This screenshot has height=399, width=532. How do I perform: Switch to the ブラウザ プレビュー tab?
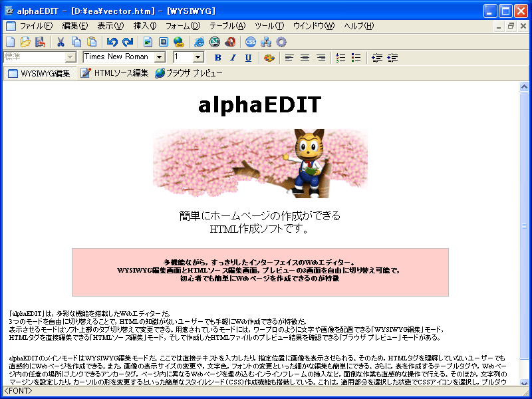point(189,73)
